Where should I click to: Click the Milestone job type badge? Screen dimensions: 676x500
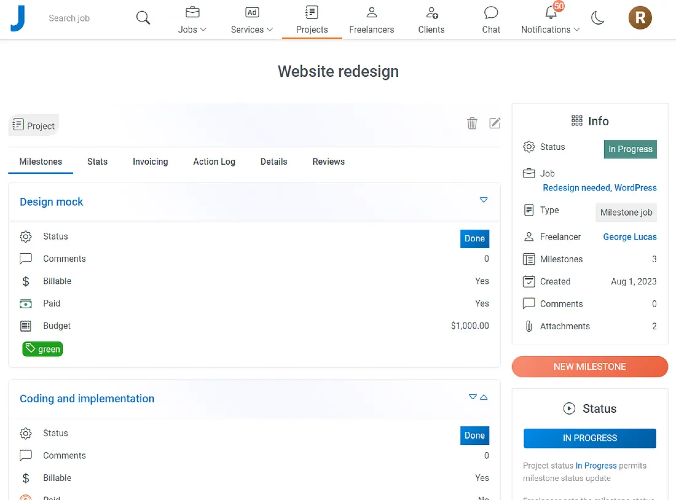pyautogui.click(x=626, y=212)
